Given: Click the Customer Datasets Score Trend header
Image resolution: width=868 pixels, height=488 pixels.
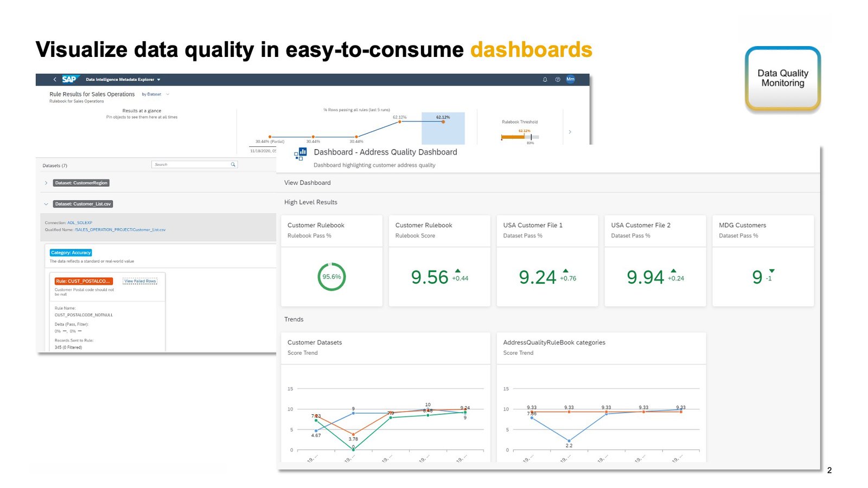Looking at the screenshot, I should (x=385, y=348).
